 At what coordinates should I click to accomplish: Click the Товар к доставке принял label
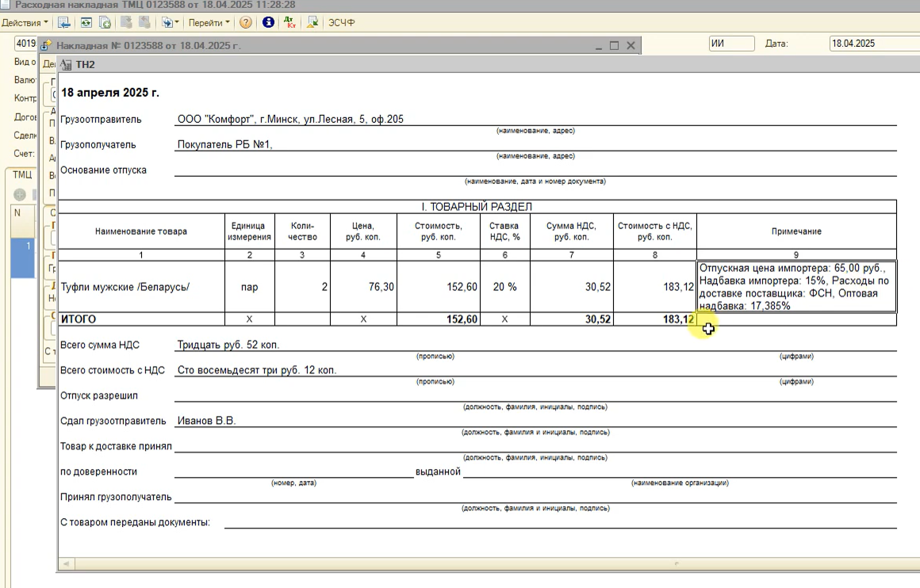[116, 446]
